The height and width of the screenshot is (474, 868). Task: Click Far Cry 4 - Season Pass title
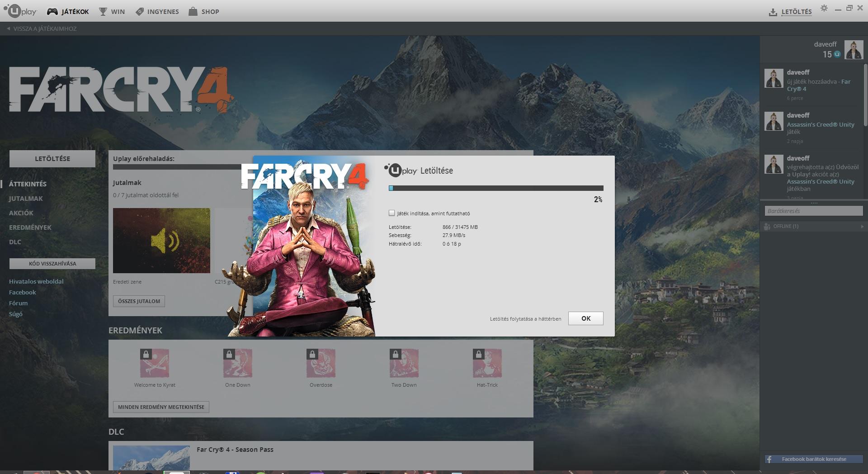click(x=235, y=450)
